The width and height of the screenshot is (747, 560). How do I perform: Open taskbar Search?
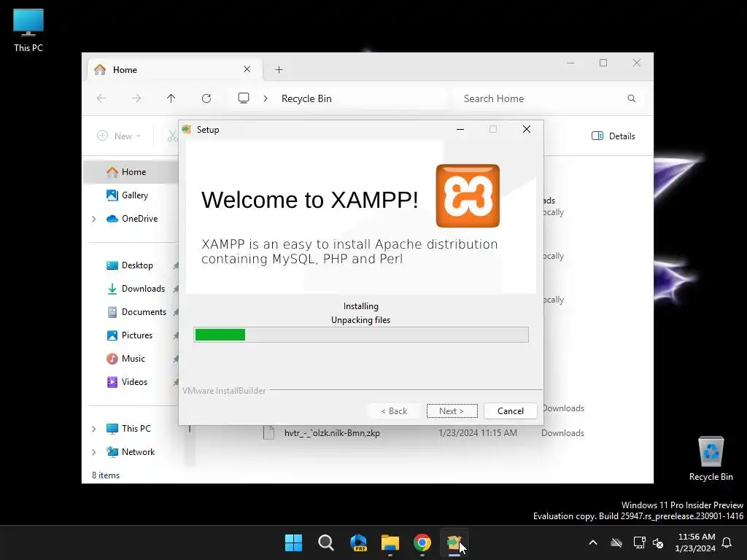coord(326,542)
